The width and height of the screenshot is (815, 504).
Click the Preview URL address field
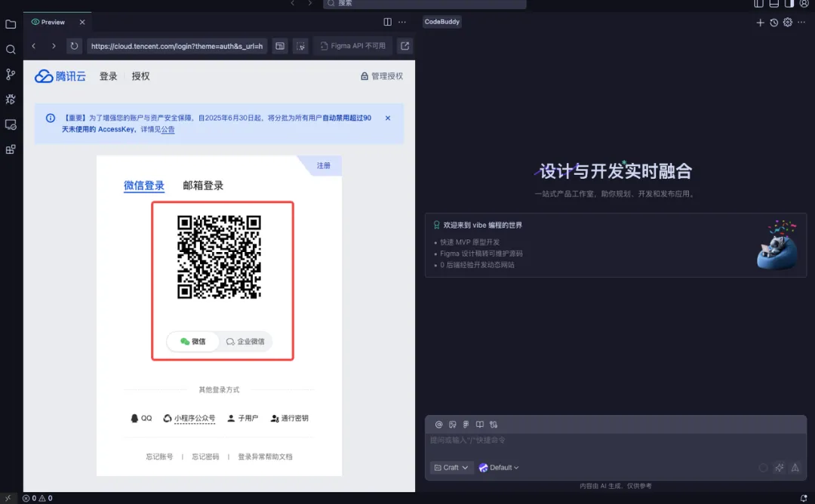(x=177, y=46)
